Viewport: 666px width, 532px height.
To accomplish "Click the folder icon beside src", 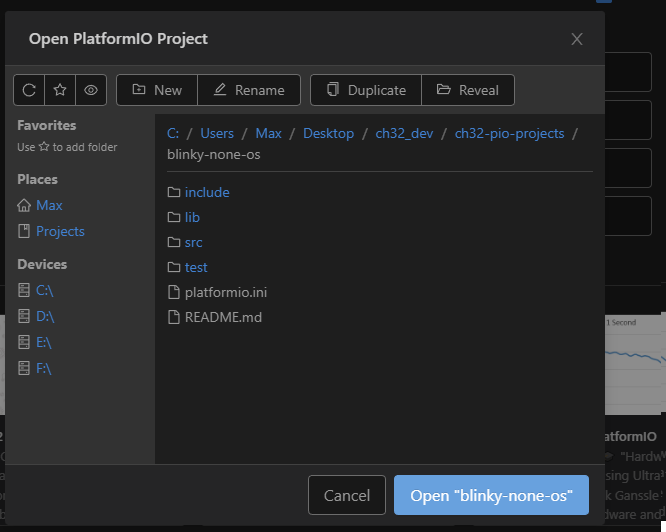I will click(x=174, y=242).
